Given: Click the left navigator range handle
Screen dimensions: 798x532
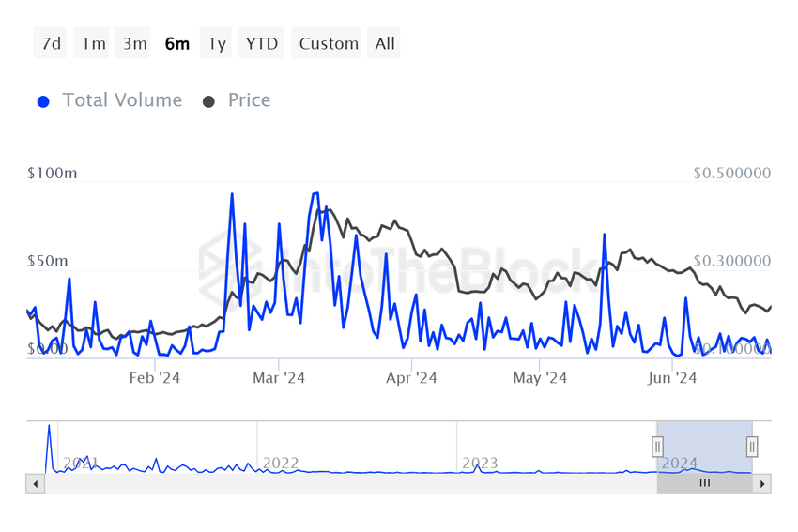Looking at the screenshot, I should 658,447.
